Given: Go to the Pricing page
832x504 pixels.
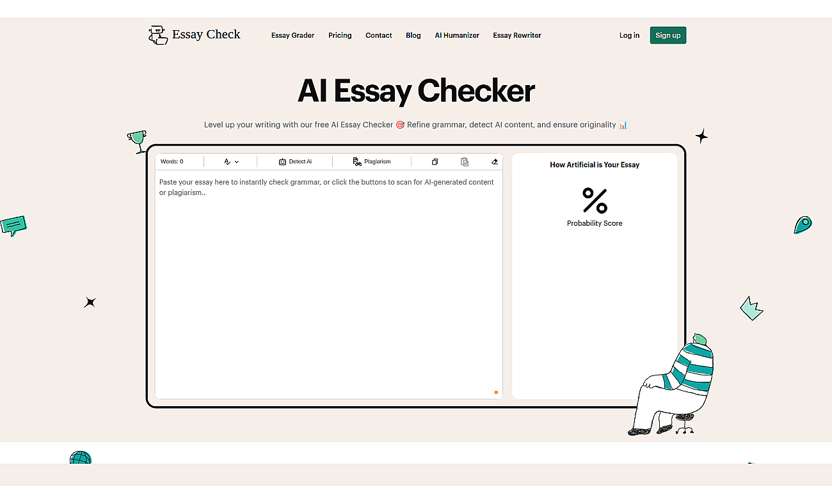Looking at the screenshot, I should [340, 35].
